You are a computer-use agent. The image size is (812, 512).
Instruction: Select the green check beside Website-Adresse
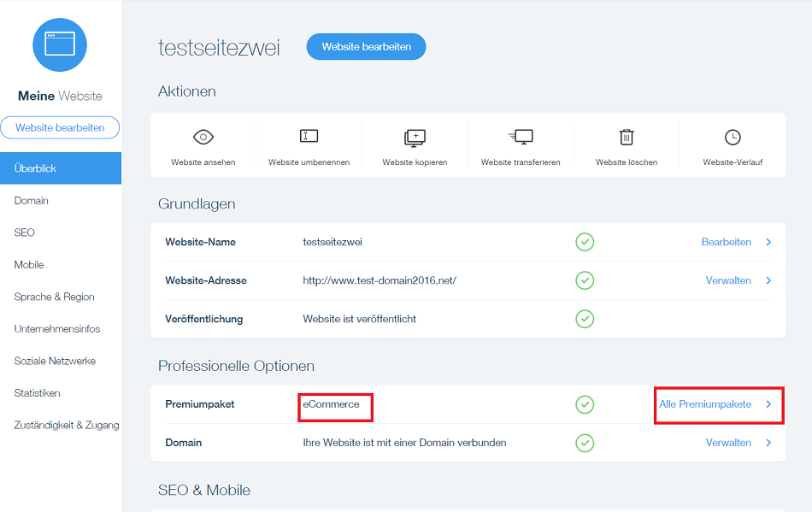[x=585, y=280]
